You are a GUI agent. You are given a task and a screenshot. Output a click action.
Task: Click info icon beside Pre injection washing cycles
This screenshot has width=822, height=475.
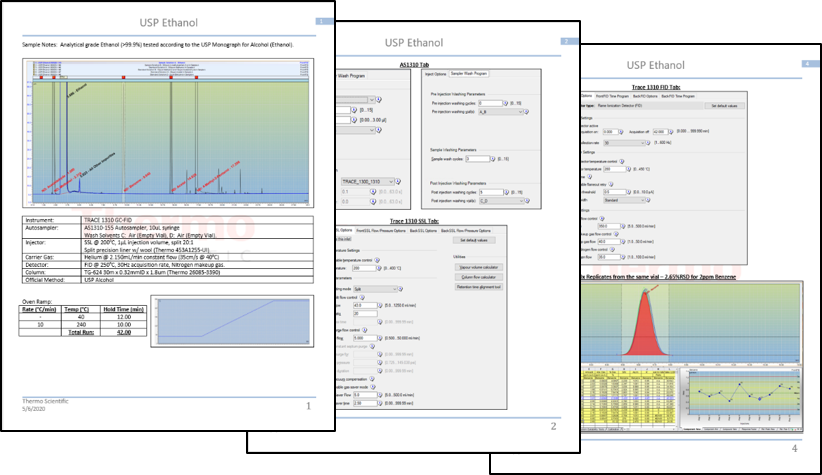point(505,103)
